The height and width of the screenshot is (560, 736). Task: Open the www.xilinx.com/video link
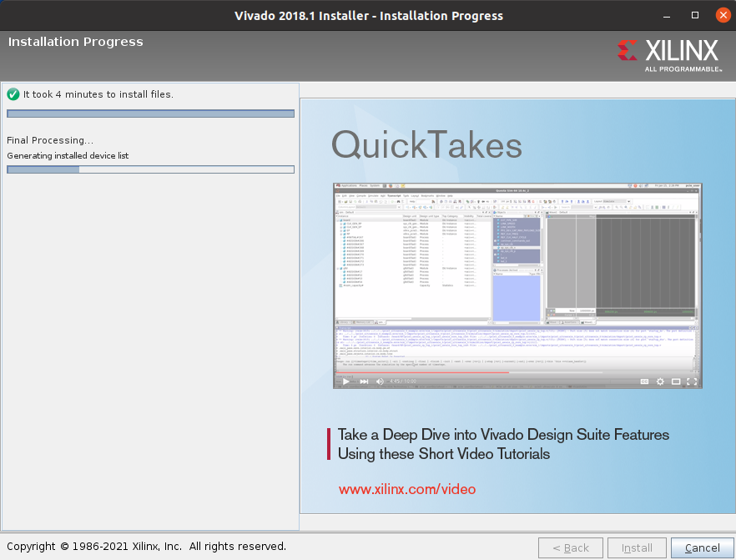point(407,489)
